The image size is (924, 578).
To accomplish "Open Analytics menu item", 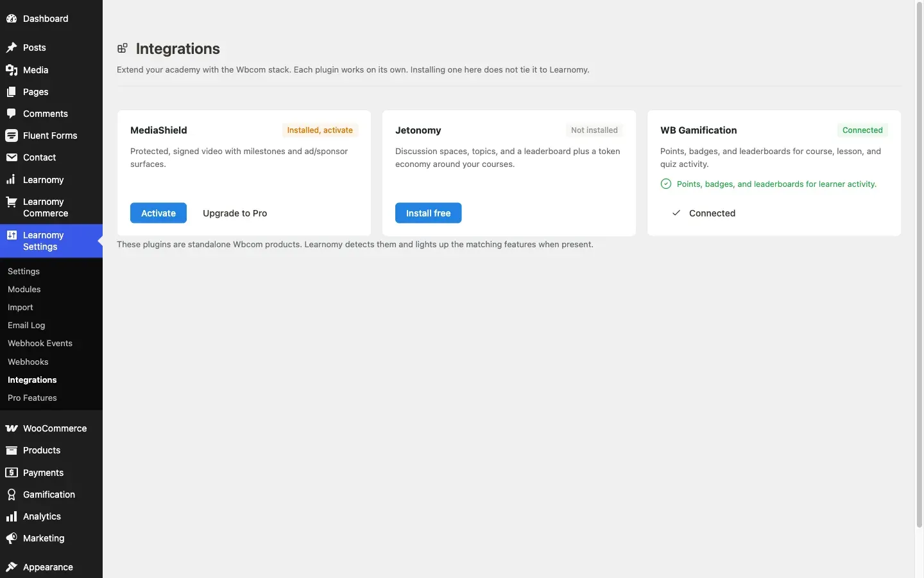I will point(51,516).
